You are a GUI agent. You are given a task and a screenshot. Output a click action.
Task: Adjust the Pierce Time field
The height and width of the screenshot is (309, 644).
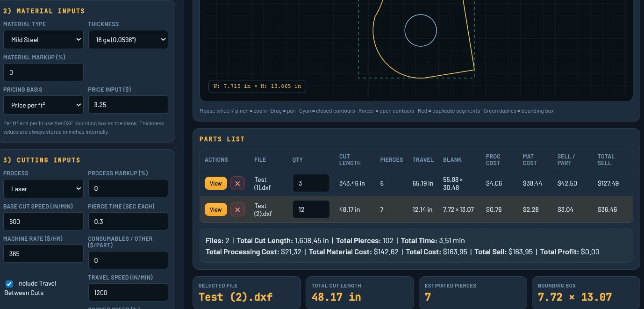128,221
